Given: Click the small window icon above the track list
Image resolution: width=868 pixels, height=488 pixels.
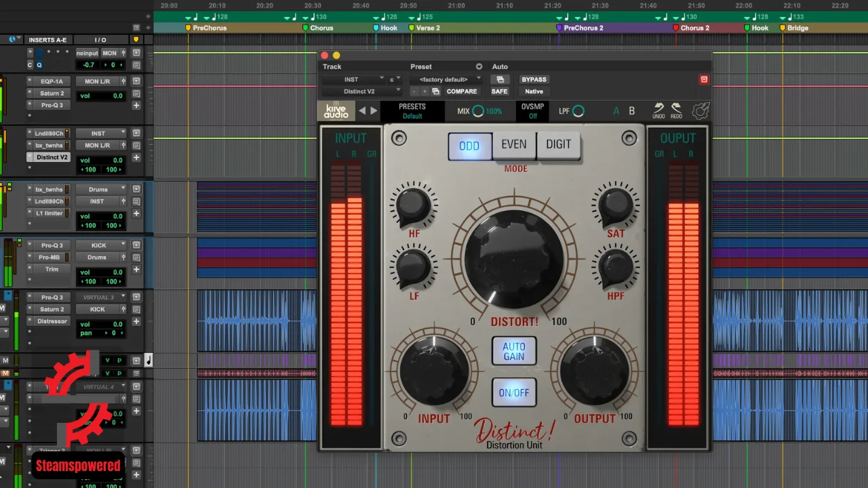Looking at the screenshot, I should tap(136, 28).
